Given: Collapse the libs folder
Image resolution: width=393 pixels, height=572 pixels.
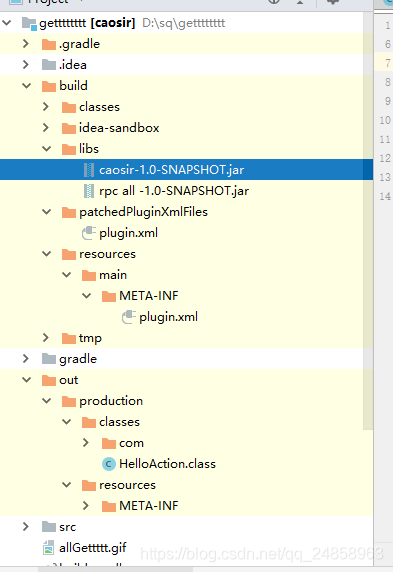Looking at the screenshot, I should coord(46,149).
